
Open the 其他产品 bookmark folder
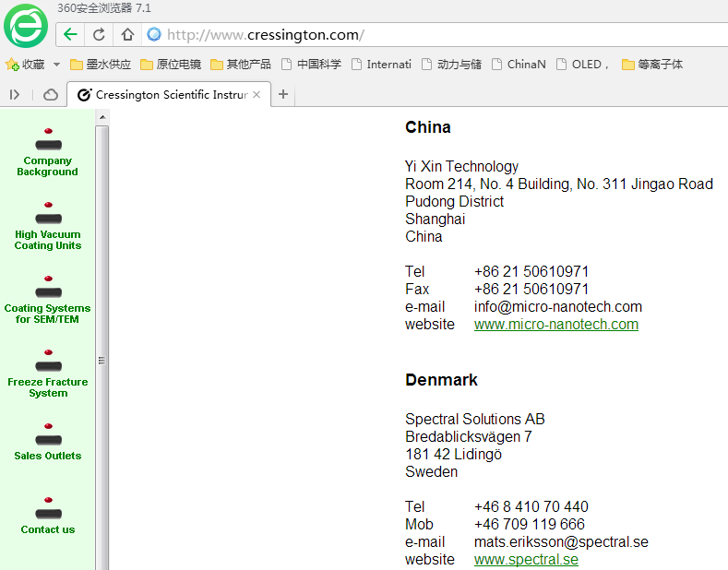241,64
